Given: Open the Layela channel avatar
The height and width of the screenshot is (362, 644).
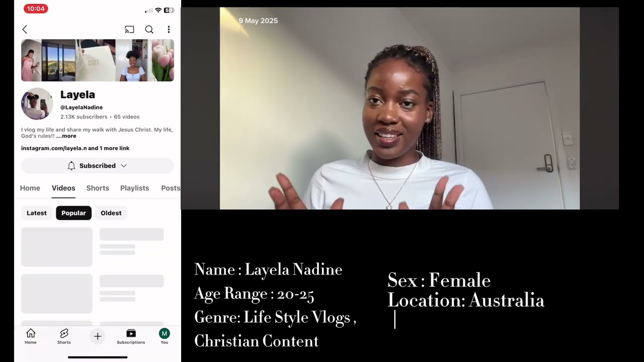Looking at the screenshot, I should point(37,104).
